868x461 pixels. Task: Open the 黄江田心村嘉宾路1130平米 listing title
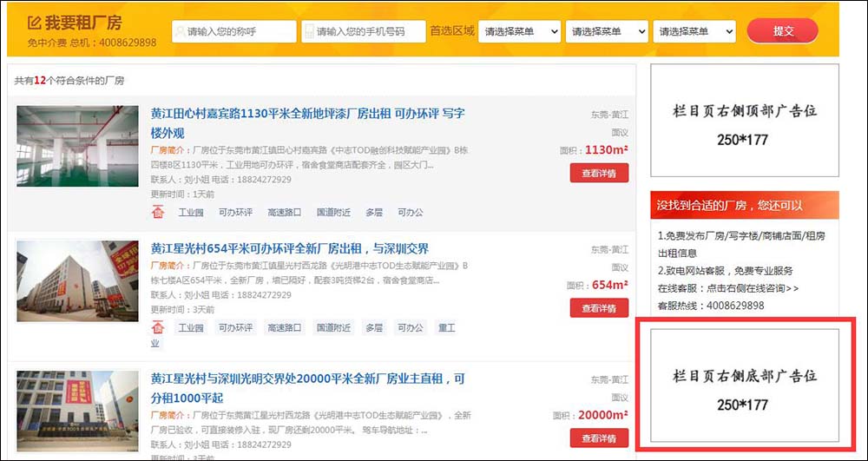[308, 123]
